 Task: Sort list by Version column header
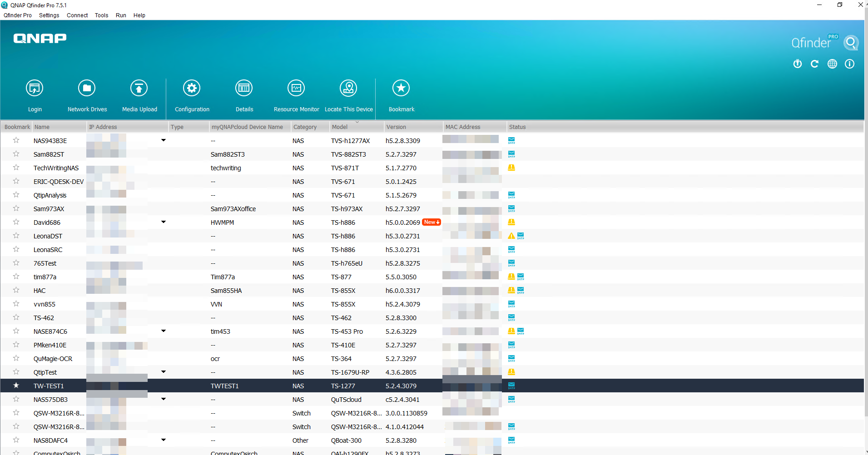(x=396, y=127)
